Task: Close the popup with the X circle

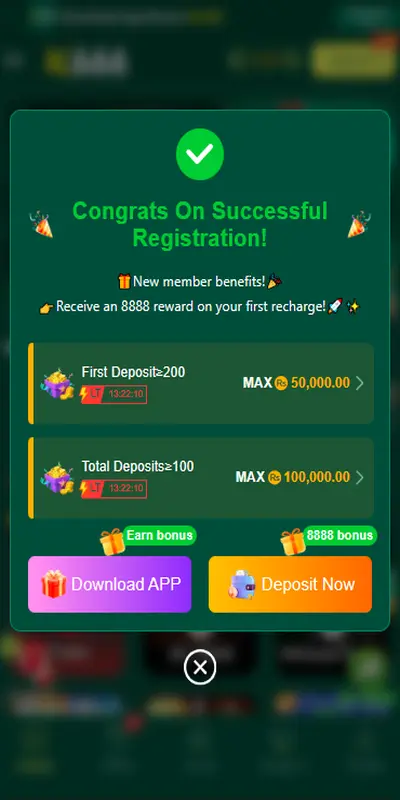Action: [200, 667]
